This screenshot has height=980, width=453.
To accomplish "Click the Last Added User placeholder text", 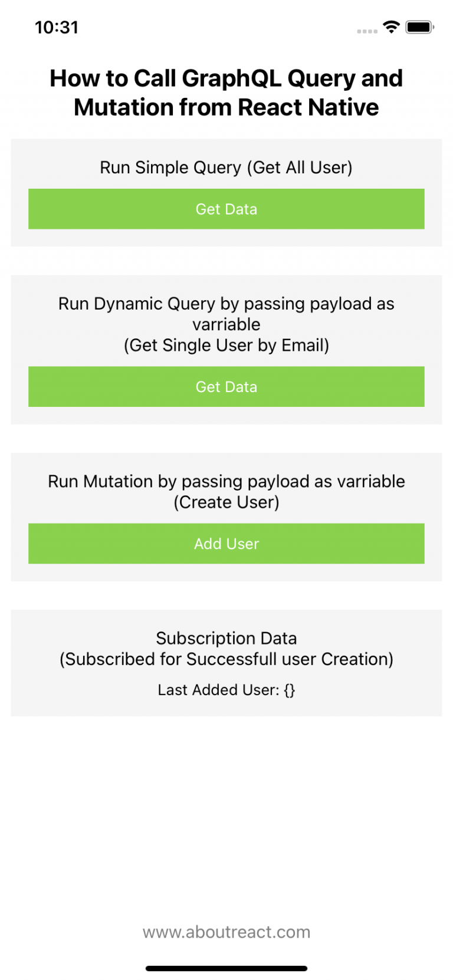I will [x=226, y=690].
